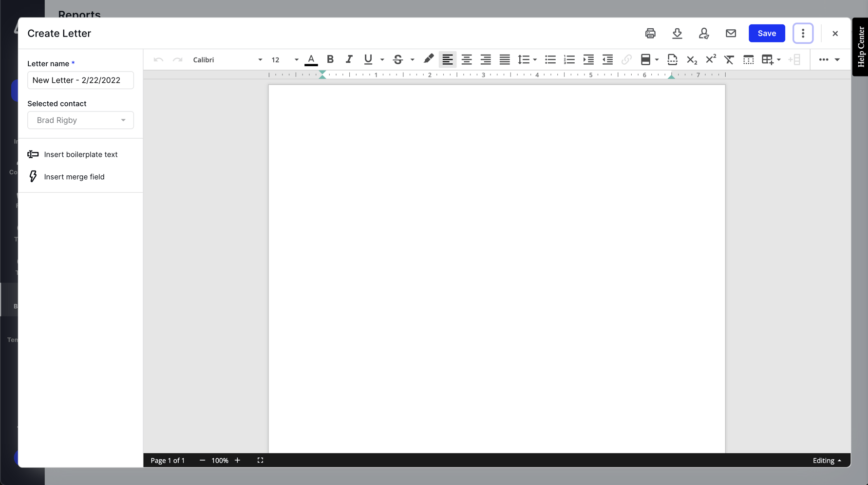Viewport: 868px width, 485px height.
Task: Print the letter
Action: click(x=650, y=33)
